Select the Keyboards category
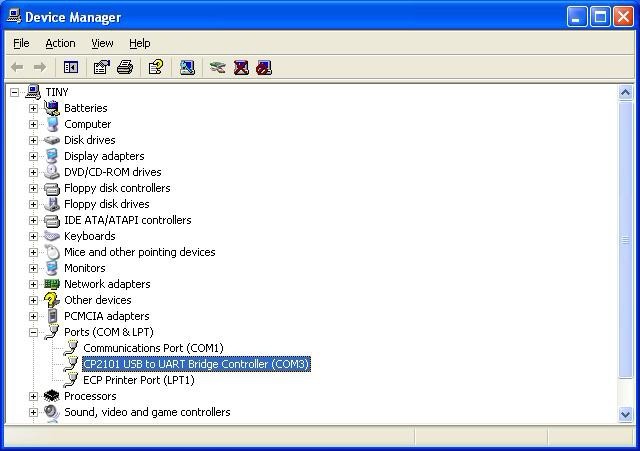 (89, 236)
